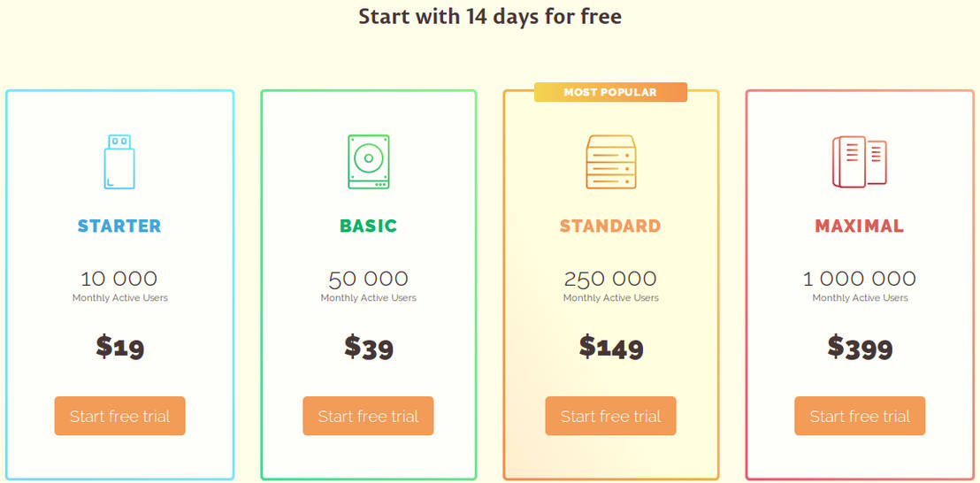Image resolution: width=980 pixels, height=483 pixels.
Task: Click the 10 000 monthly active users figure
Action: [119, 280]
